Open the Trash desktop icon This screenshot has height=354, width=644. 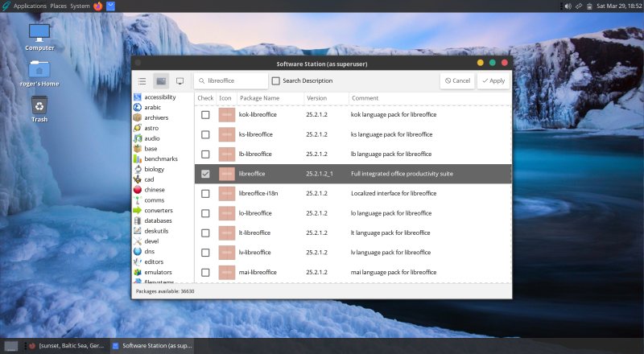tap(39, 105)
